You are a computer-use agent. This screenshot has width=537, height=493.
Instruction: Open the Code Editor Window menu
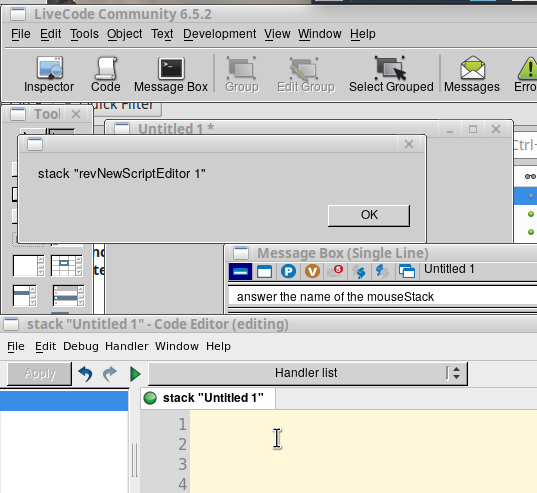point(177,346)
